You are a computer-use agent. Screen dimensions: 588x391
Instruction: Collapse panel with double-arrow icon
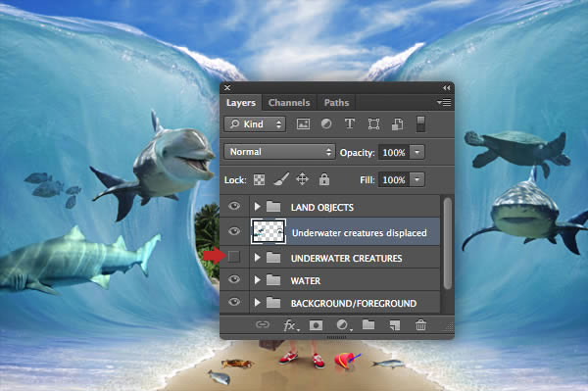coord(446,88)
